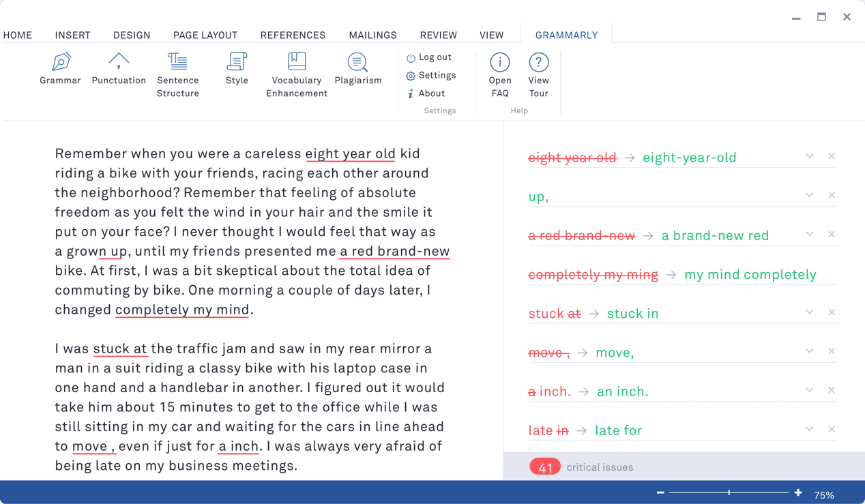Click the zoom slider handle

[x=729, y=492]
